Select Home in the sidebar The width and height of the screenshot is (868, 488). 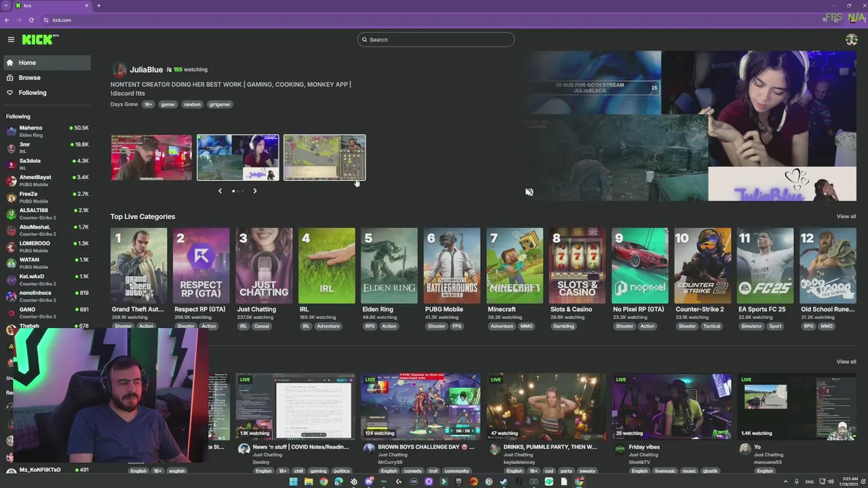coord(47,62)
